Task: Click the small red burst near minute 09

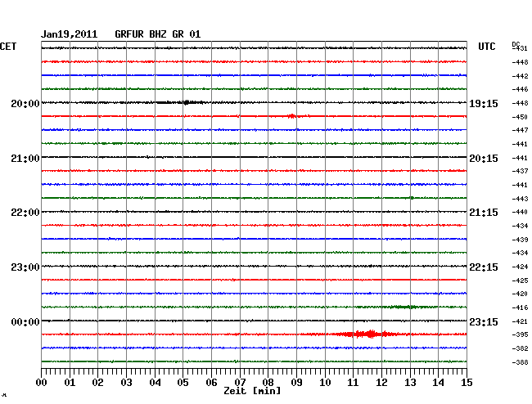Action: [292, 116]
